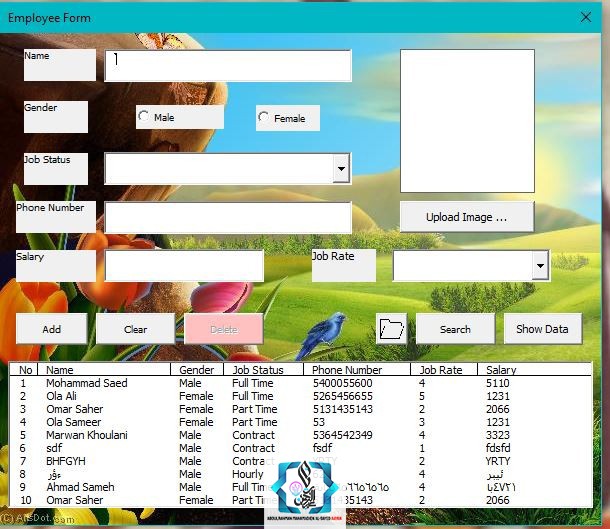Click the Delete button
This screenshot has width=610, height=529.
click(x=223, y=329)
